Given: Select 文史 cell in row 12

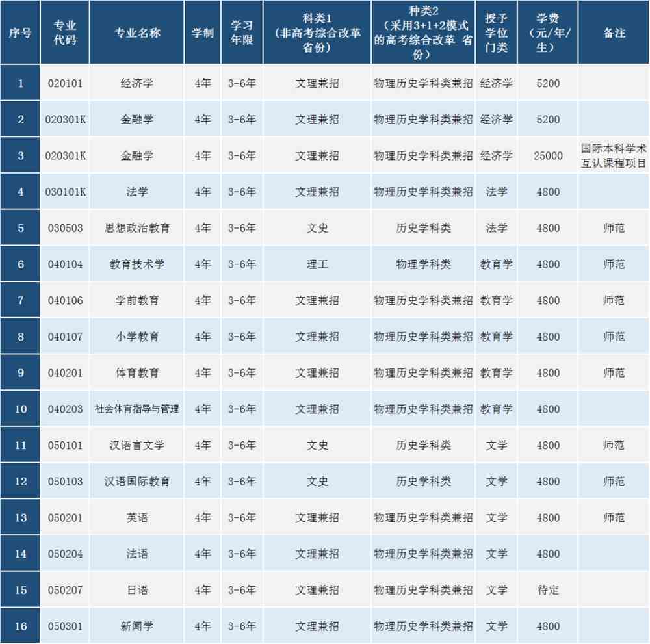Looking at the screenshot, I should click(317, 482).
